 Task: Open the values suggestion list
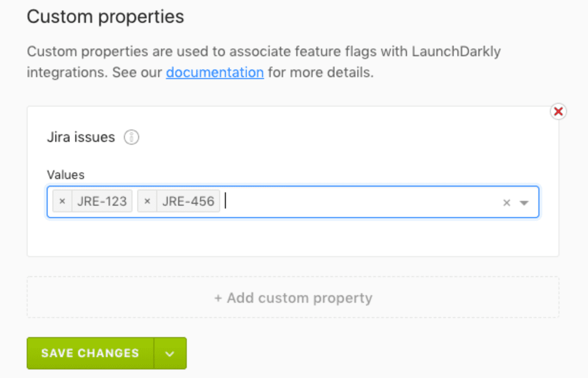pyautogui.click(x=523, y=202)
